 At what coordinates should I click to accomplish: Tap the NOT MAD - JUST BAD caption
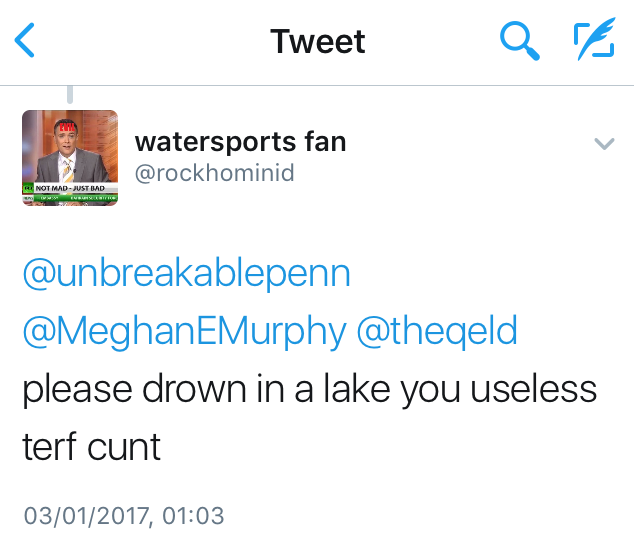[x=70, y=188]
